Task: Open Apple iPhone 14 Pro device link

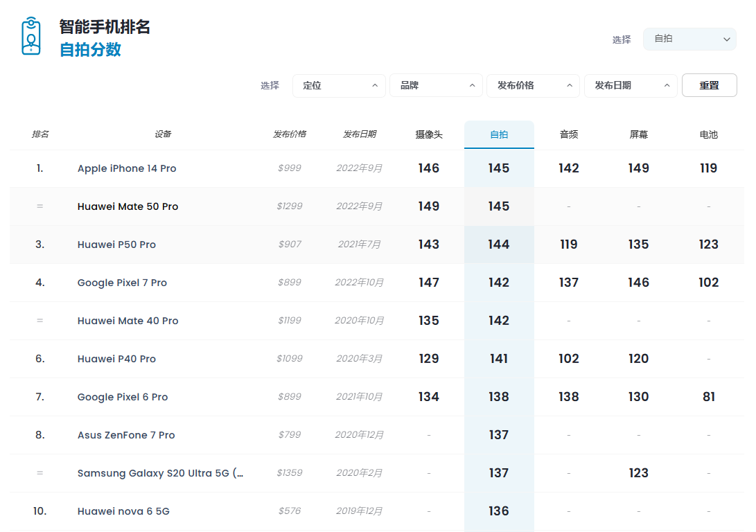Action: 127,168
